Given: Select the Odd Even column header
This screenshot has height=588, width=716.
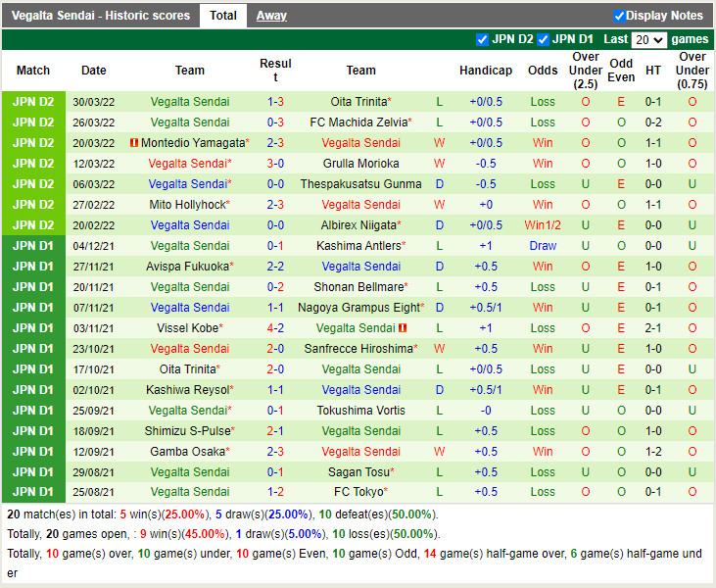Looking at the screenshot, I should click(x=621, y=71).
